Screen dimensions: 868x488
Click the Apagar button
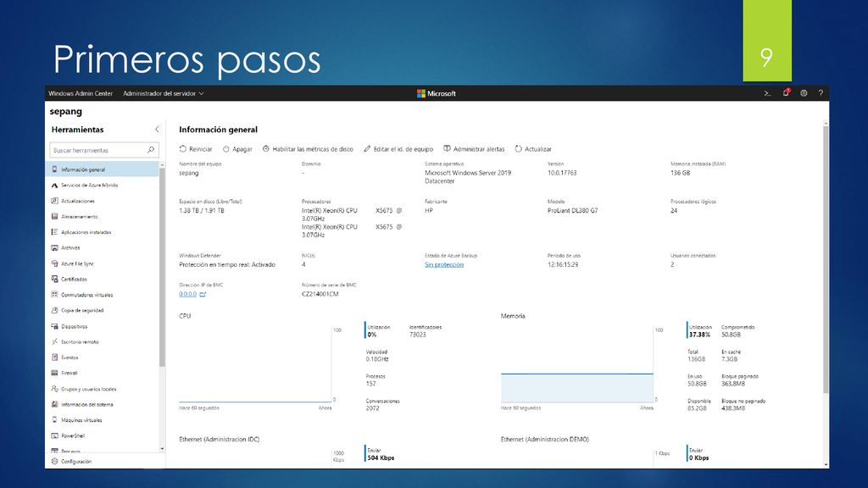click(x=237, y=149)
